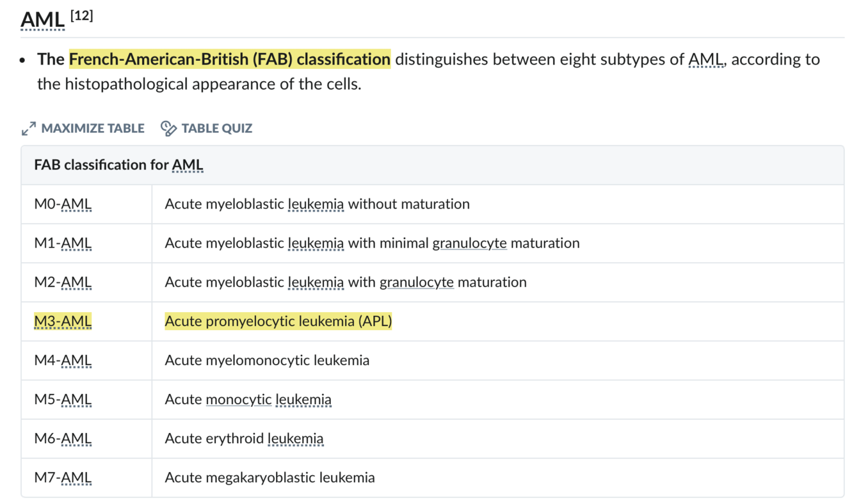
Task: Click the table quiz icon
Action: (168, 129)
